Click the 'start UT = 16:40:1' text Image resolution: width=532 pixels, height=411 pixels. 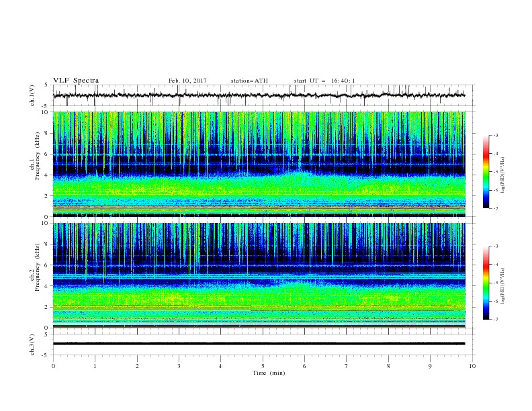[x=324, y=81]
